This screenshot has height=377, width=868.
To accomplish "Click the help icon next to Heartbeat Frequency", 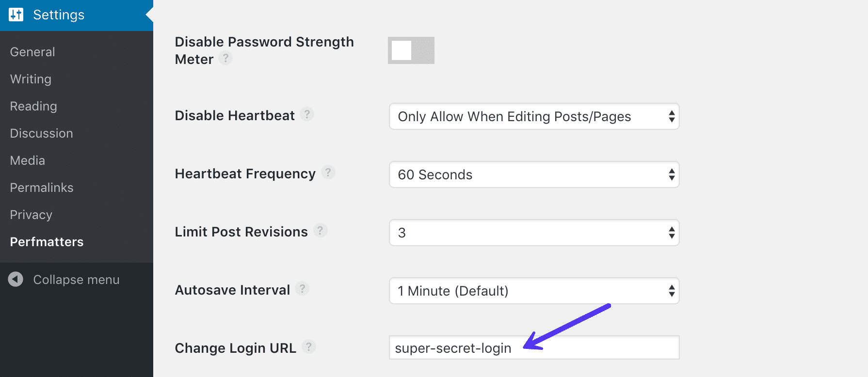I will point(328,173).
